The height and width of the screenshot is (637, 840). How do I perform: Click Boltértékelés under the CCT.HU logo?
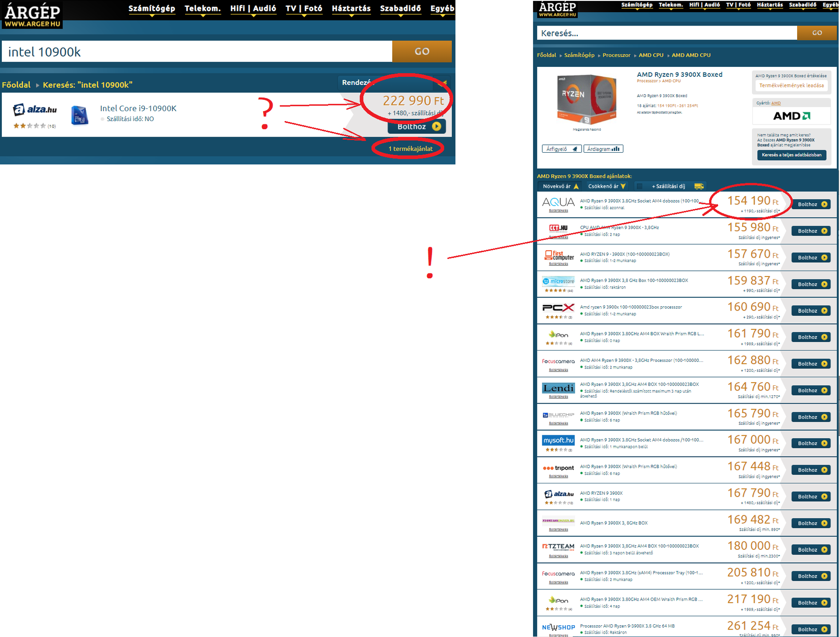[558, 237]
